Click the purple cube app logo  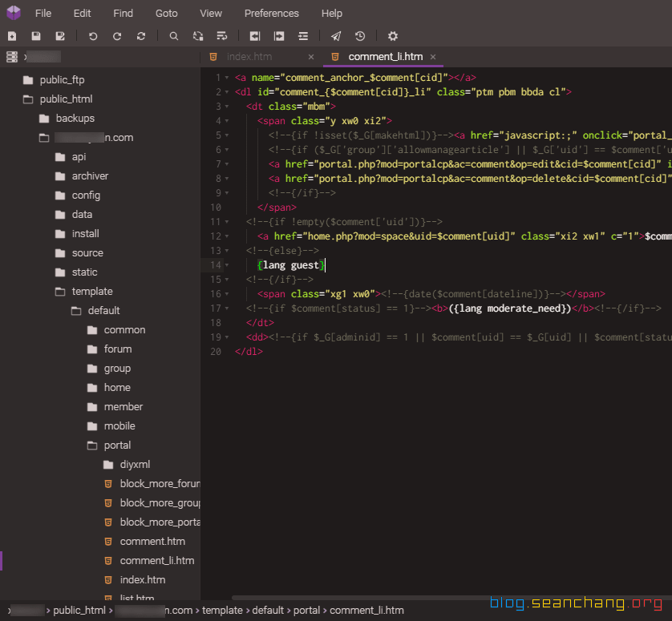click(14, 13)
